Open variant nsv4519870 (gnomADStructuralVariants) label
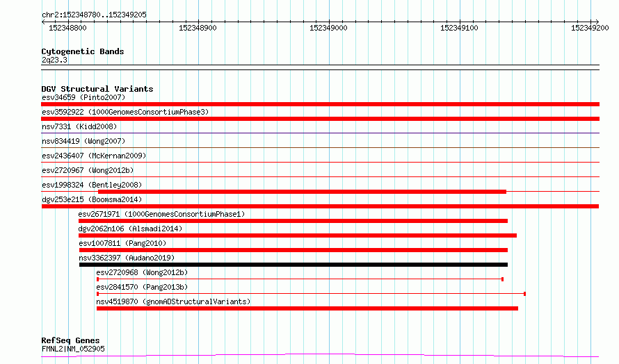Screen dimensions: 619x364 point(173,301)
